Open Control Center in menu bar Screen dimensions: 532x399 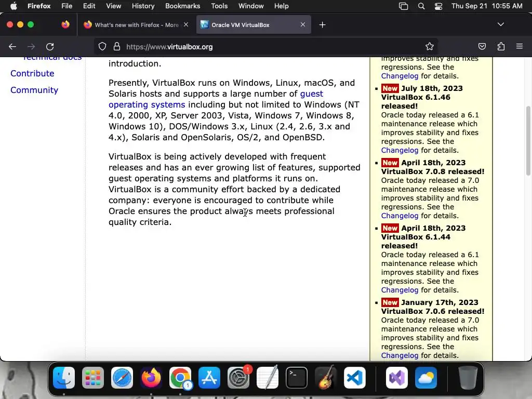pos(438,6)
